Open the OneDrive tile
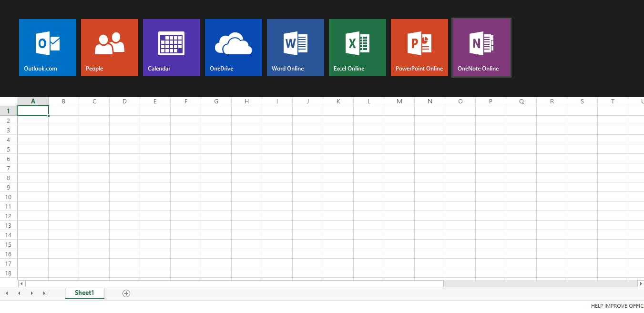The image size is (644, 313). pos(234,48)
